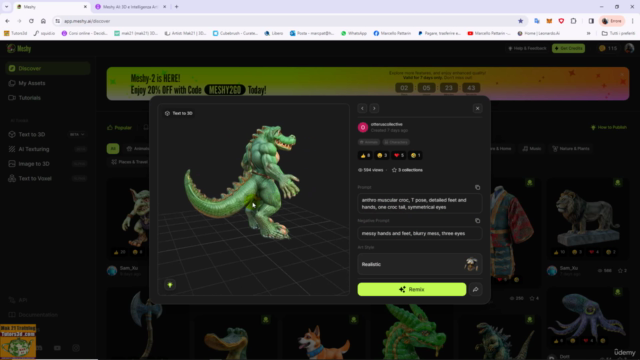Open Chrome three-dot menu
640x360 pixels.
[633, 21]
